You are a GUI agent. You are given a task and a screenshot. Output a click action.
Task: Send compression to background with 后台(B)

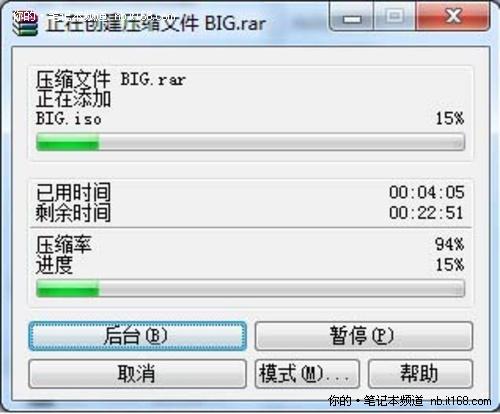click(x=138, y=336)
